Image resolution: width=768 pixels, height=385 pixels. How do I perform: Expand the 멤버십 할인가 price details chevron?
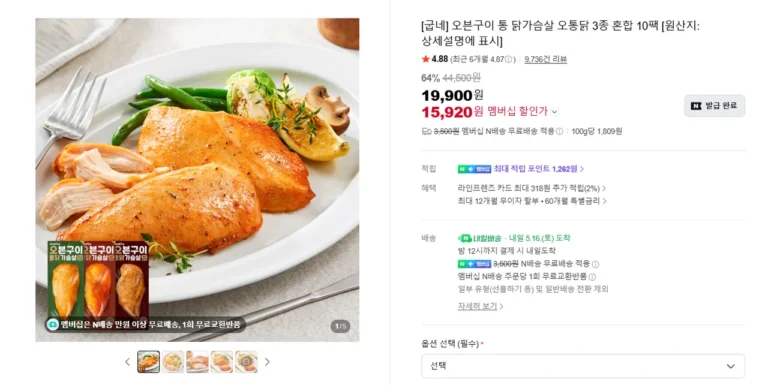[554, 112]
